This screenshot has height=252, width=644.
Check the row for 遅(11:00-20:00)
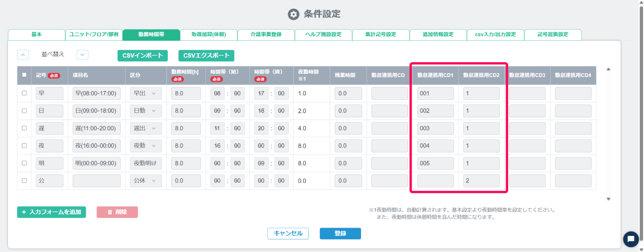click(x=24, y=128)
